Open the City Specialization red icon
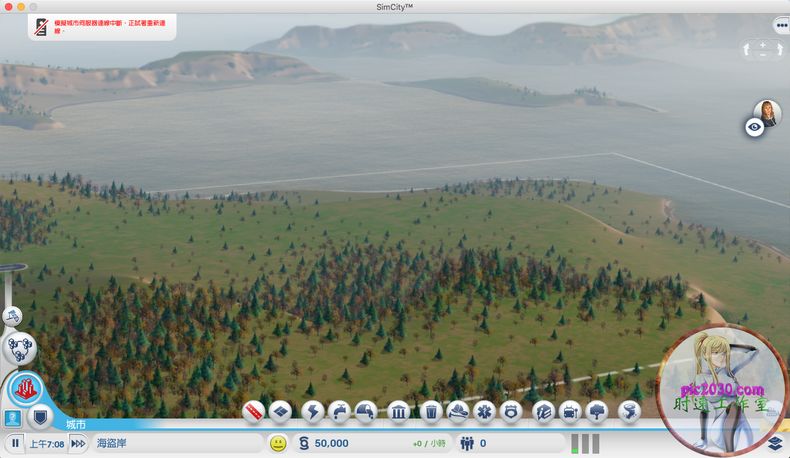Screen dimensions: 790x458 [26, 389]
